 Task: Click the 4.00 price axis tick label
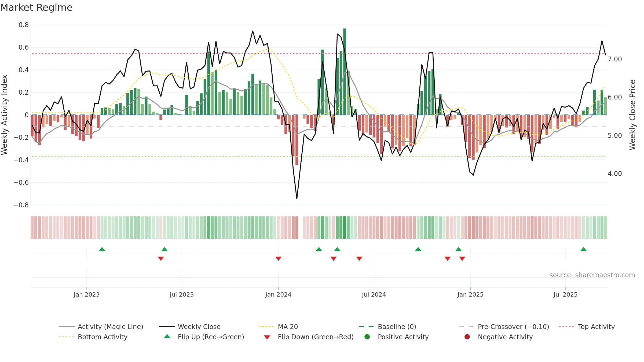pos(615,173)
